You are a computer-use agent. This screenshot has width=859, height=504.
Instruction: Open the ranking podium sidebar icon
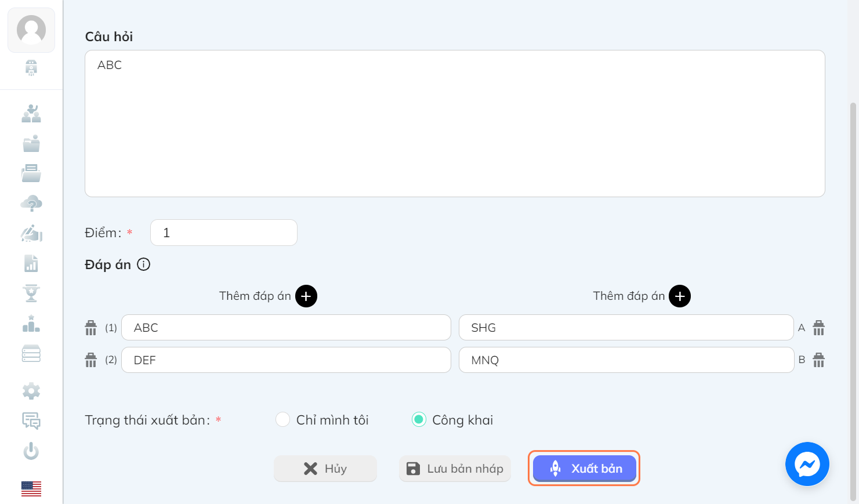pyautogui.click(x=31, y=324)
